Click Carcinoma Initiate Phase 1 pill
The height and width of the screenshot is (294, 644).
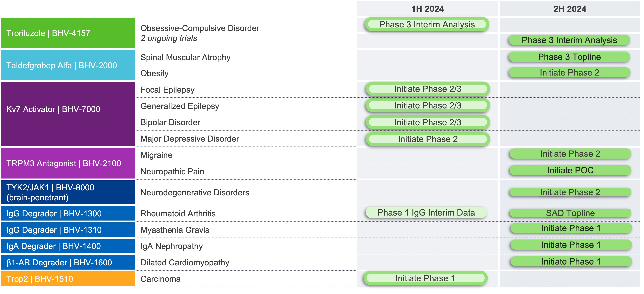(x=425, y=278)
